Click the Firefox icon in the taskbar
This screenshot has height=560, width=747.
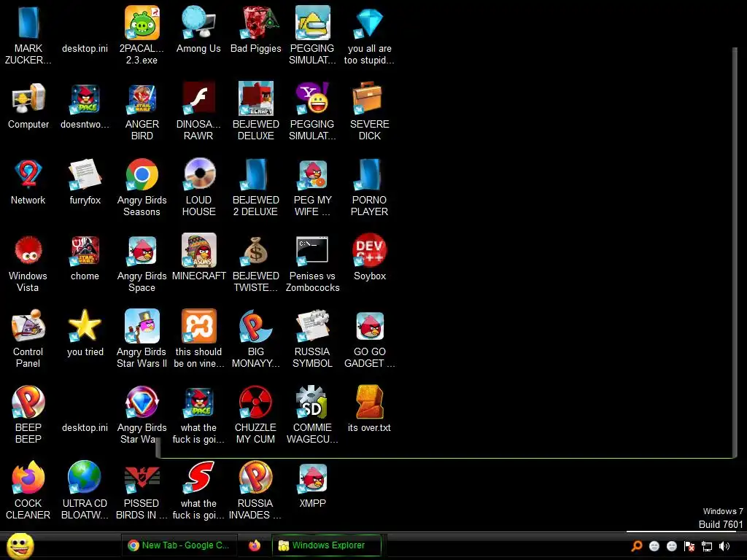point(255,545)
